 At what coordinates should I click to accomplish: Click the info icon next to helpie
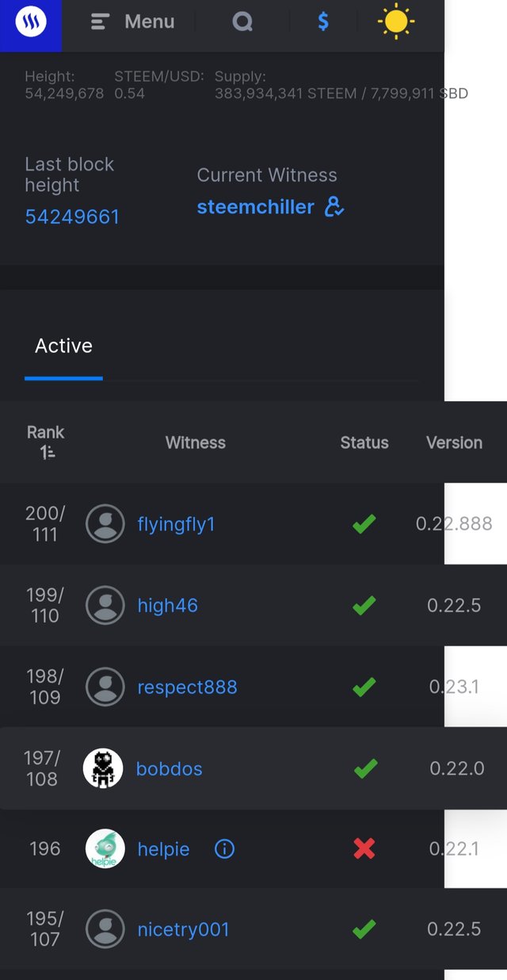(224, 849)
